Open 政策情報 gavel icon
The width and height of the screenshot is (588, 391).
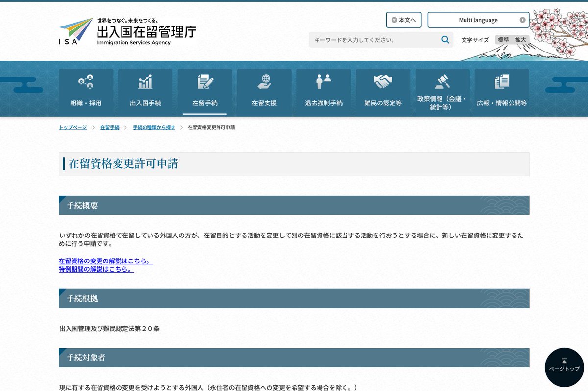(442, 82)
